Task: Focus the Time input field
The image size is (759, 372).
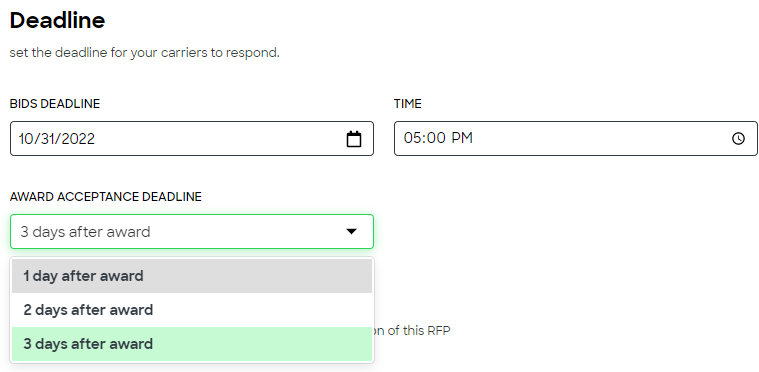Action: tap(576, 139)
